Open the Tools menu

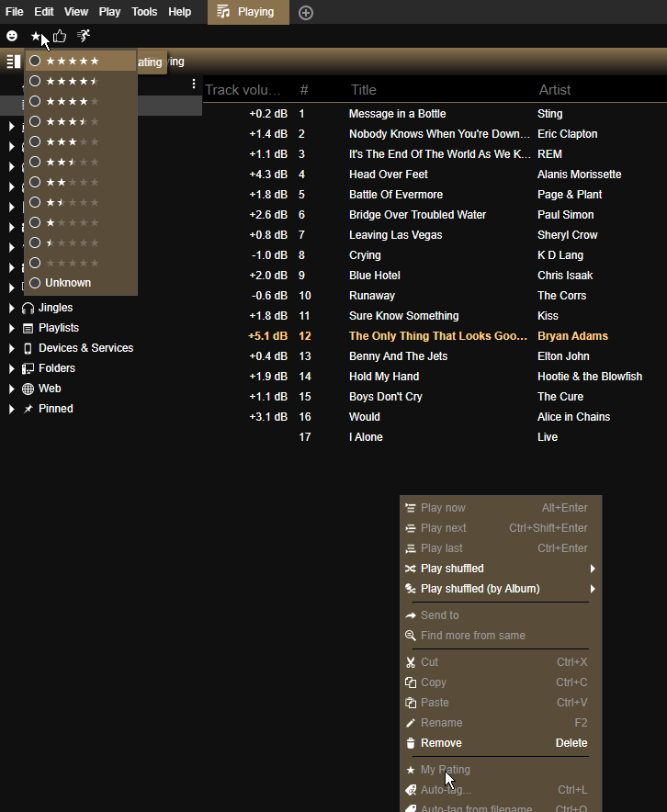[x=144, y=12]
